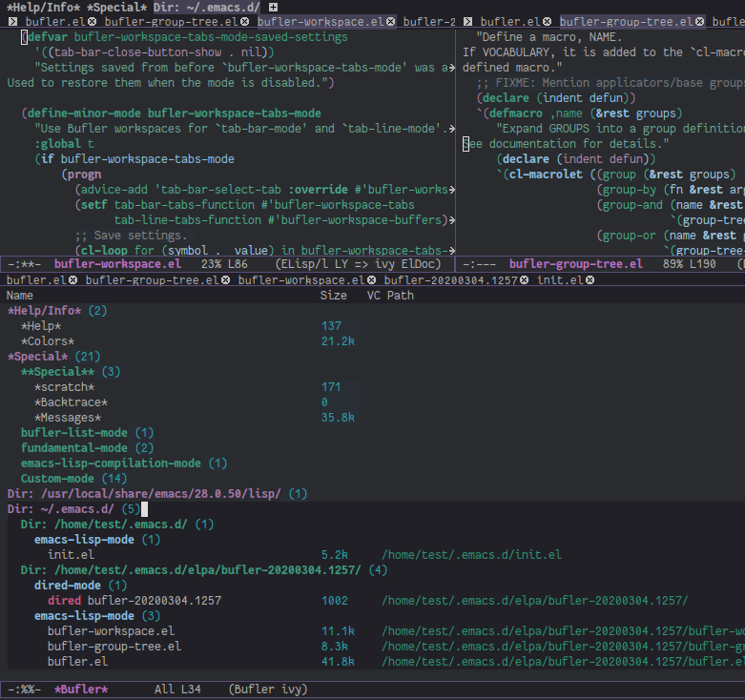Open init.el tab in the *Bufler* window
This screenshot has height=700, width=745.
(x=560, y=280)
